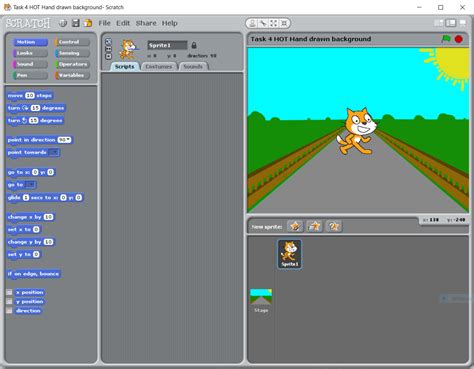Screen dimensions: 474x369
Task: Get a surprise sprite
Action: pos(334,226)
